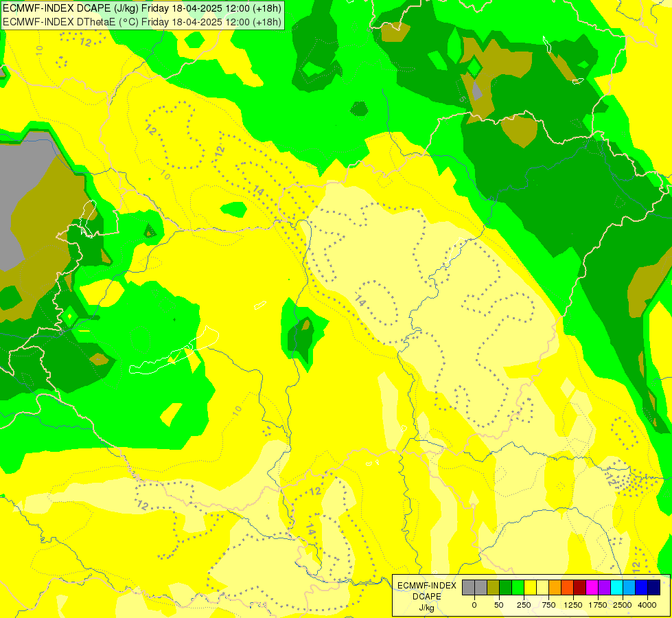
Task: Select the dark navy legend swatch
Action: coord(654,587)
